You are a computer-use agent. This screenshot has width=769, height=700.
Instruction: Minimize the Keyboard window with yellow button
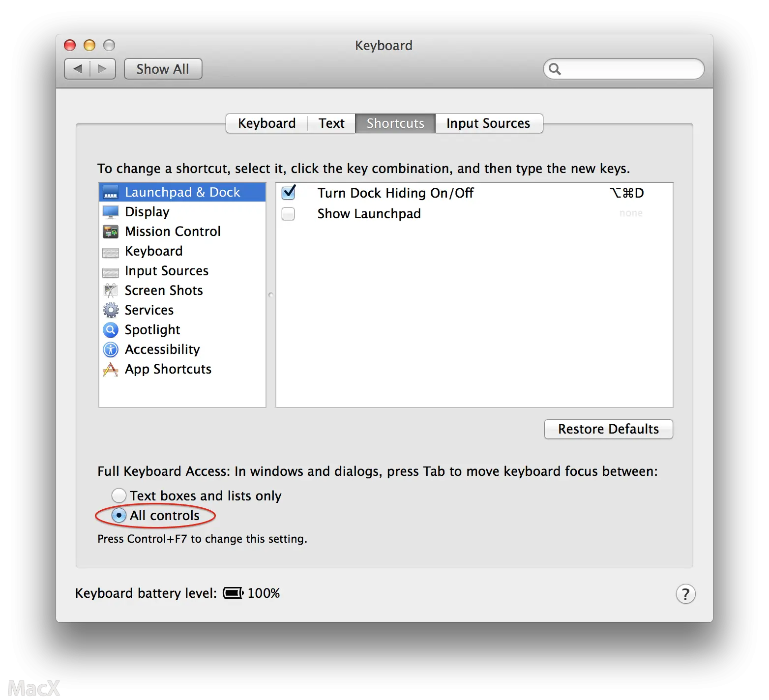click(89, 45)
